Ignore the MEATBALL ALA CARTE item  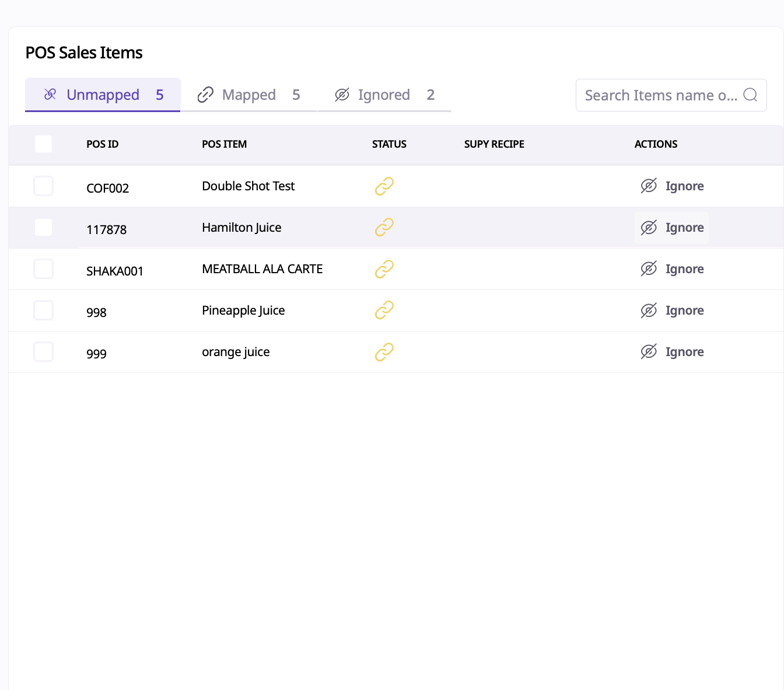(672, 269)
